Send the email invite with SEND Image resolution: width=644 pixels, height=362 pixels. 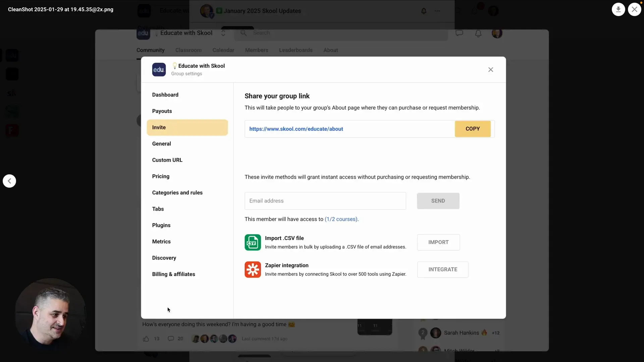[438, 201]
